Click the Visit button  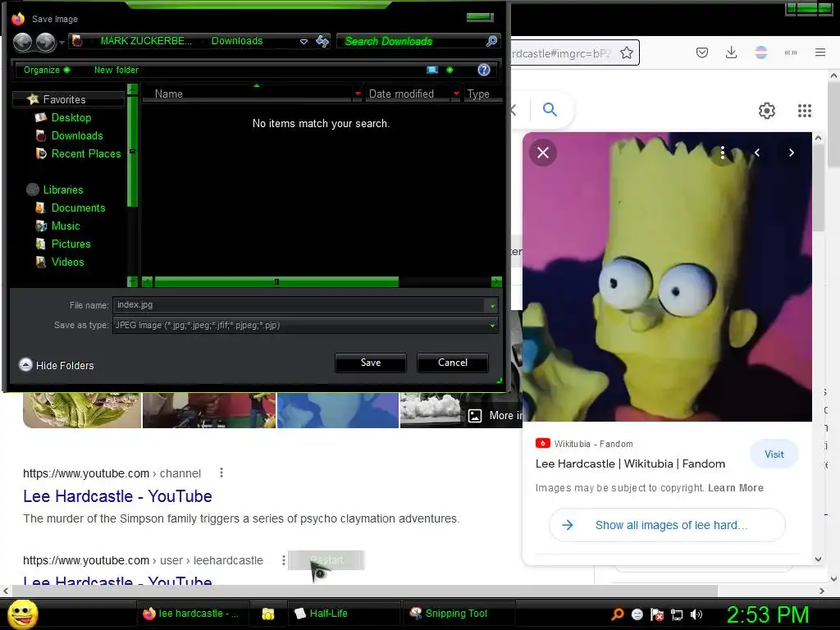coord(774,454)
